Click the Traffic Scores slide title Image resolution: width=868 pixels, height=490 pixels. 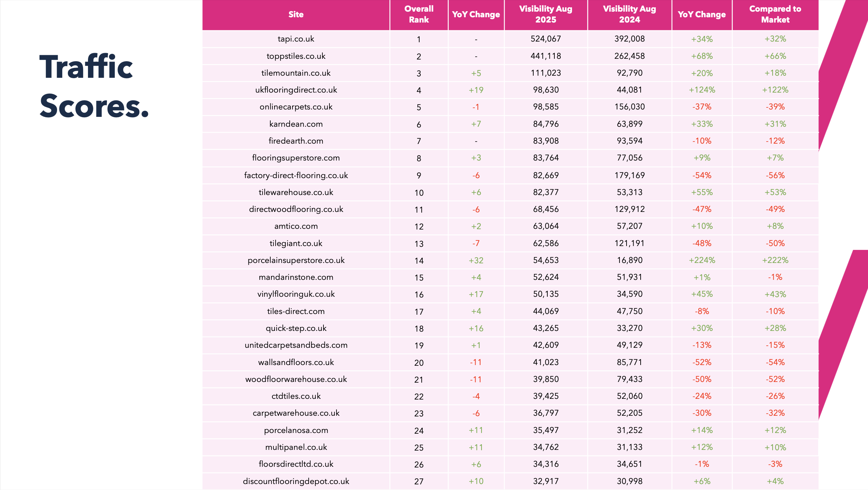tap(94, 86)
